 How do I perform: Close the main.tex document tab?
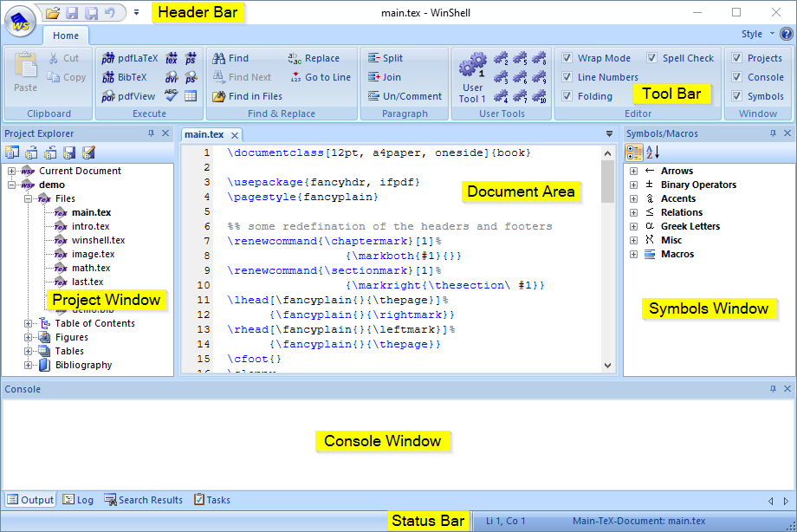click(x=235, y=135)
